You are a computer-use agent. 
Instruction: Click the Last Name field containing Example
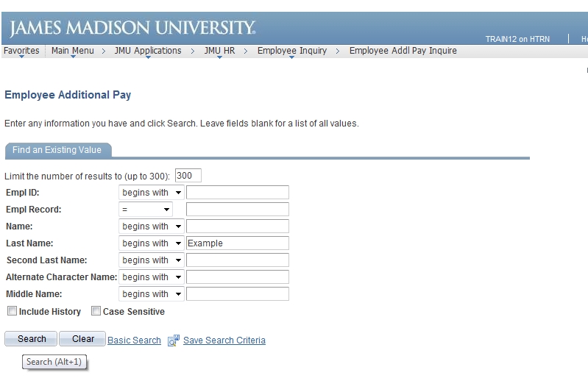pyautogui.click(x=238, y=243)
